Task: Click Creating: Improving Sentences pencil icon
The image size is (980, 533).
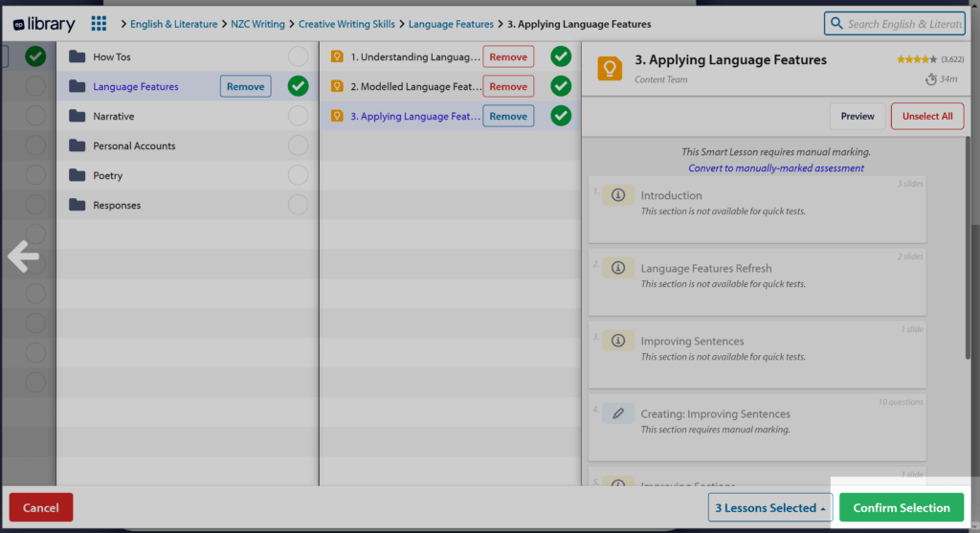Action: tap(618, 413)
